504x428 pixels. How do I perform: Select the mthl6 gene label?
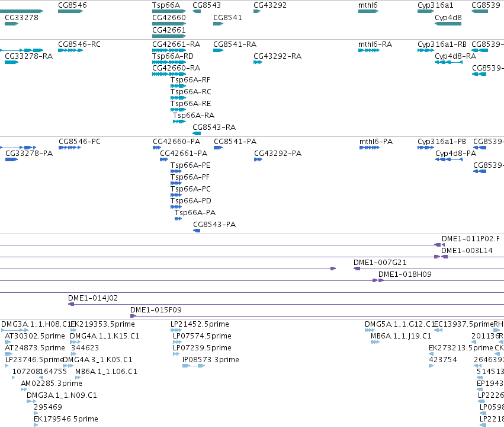(x=368, y=5)
